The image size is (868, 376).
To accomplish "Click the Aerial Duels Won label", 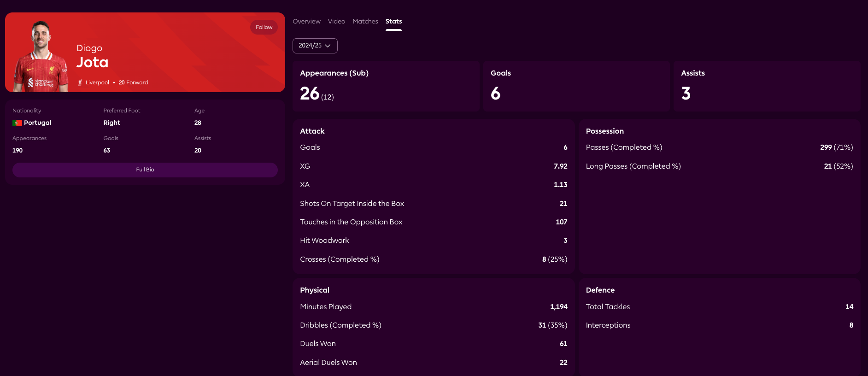I will tap(328, 362).
